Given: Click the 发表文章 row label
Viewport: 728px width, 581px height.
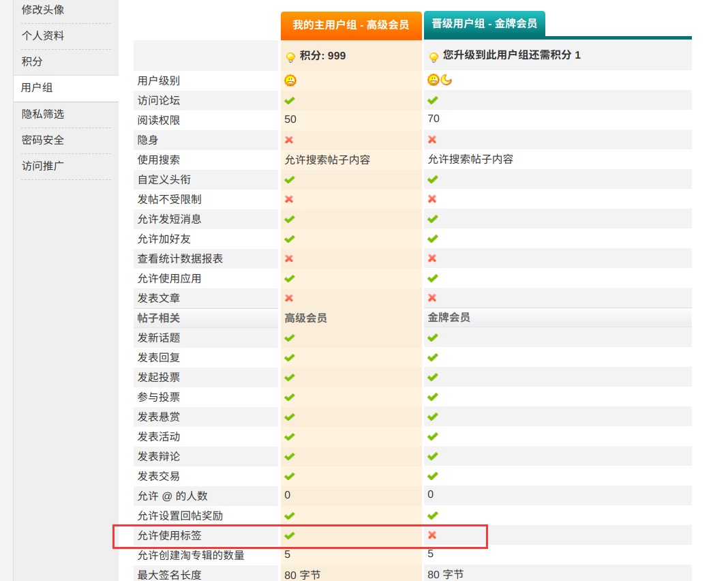Looking at the screenshot, I should (159, 298).
